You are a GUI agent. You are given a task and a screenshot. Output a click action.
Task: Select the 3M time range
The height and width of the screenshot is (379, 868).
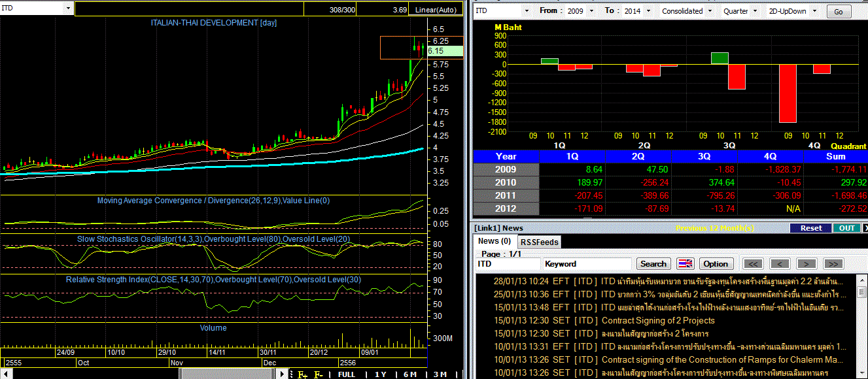coord(440,374)
